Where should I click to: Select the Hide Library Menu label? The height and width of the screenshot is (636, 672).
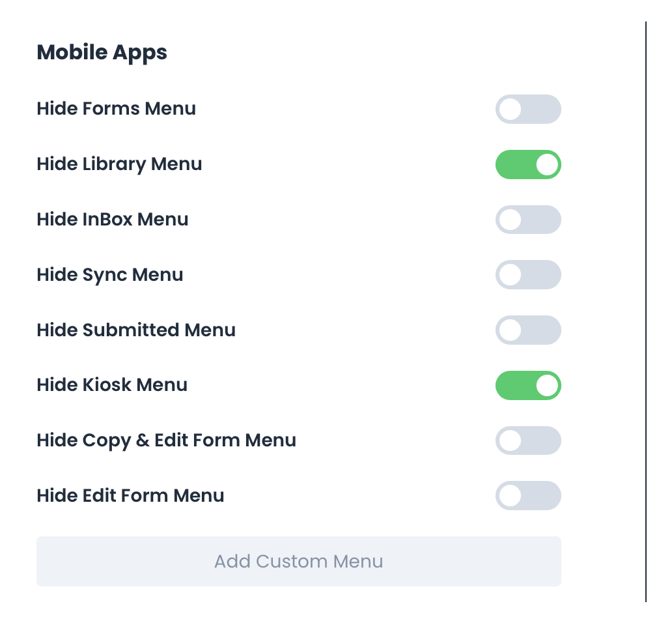119,164
